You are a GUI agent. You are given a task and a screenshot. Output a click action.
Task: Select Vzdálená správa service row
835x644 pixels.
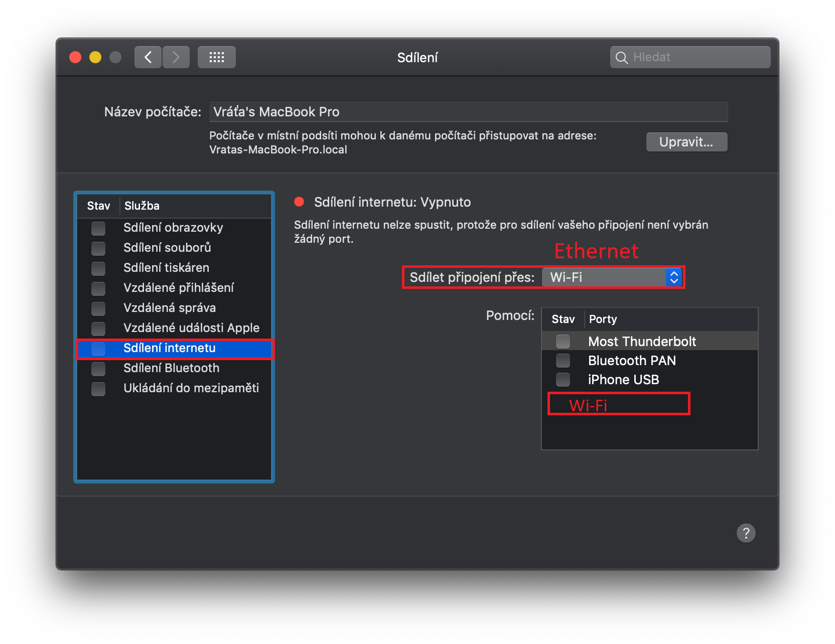tap(174, 308)
